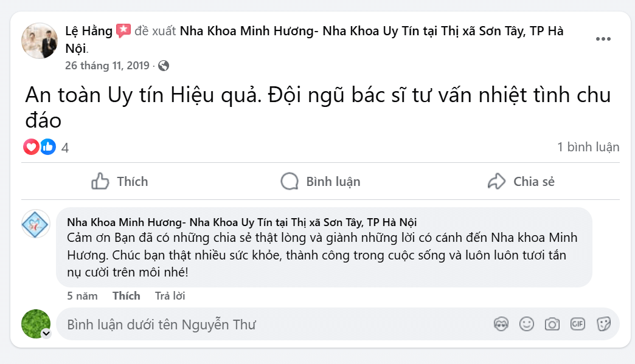
Task: Click the blue thumbs-up reaction icon
Action: click(47, 147)
